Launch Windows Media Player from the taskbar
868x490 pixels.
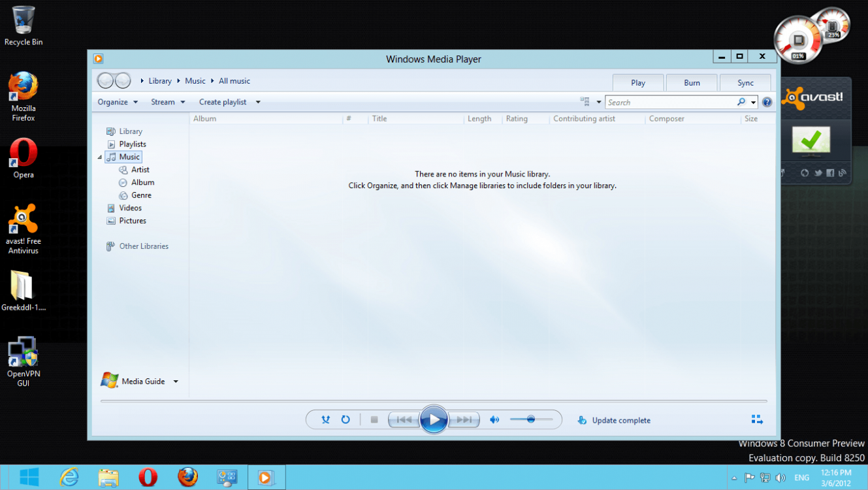coord(266,477)
